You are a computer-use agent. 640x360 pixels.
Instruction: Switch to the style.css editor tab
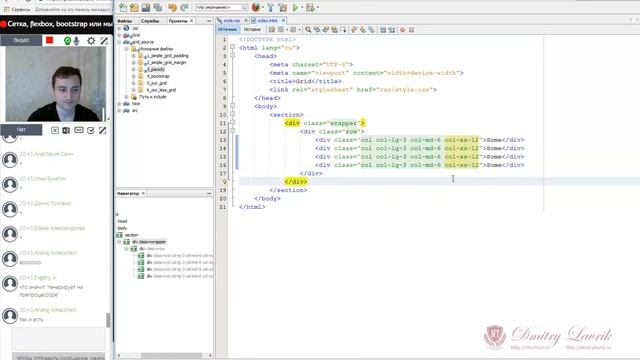pyautogui.click(x=231, y=20)
